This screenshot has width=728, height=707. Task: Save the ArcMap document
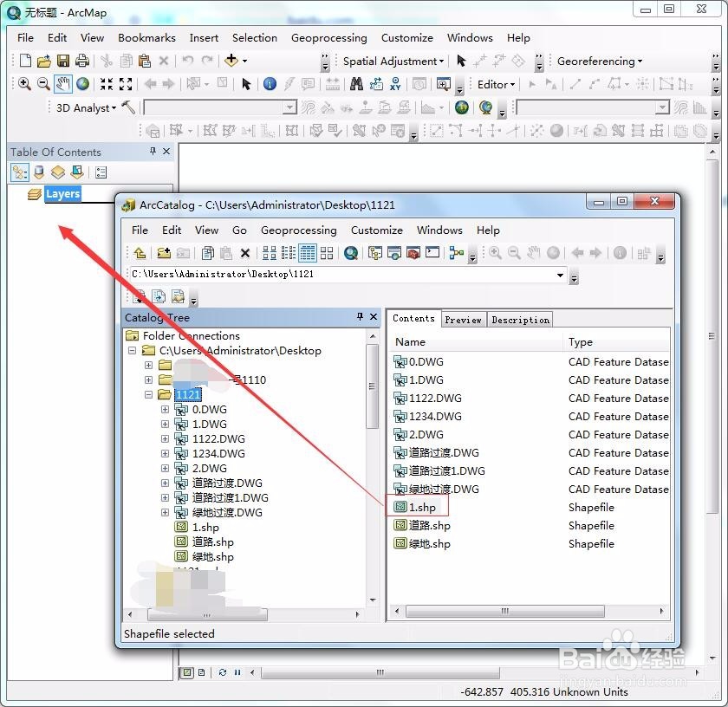point(62,61)
